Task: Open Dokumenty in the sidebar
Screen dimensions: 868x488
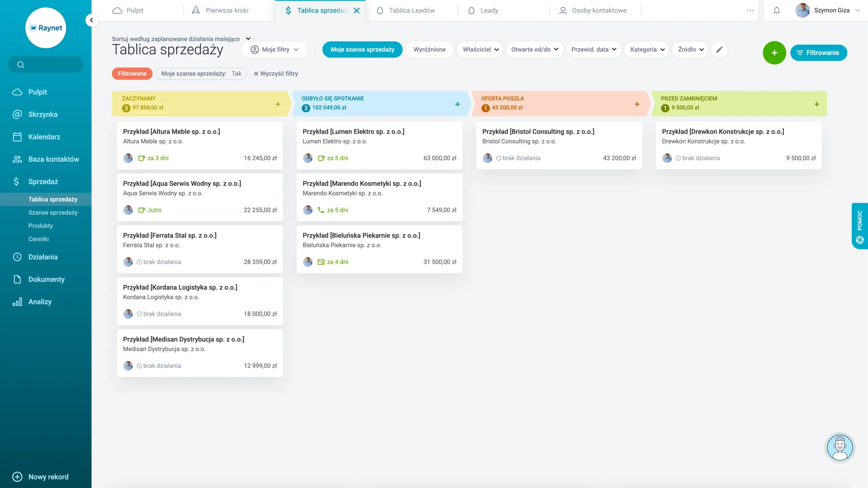Action: [46, 279]
